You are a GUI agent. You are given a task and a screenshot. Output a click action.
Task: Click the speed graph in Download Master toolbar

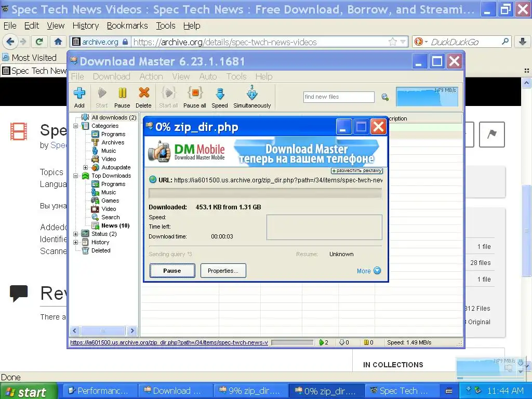point(427,97)
